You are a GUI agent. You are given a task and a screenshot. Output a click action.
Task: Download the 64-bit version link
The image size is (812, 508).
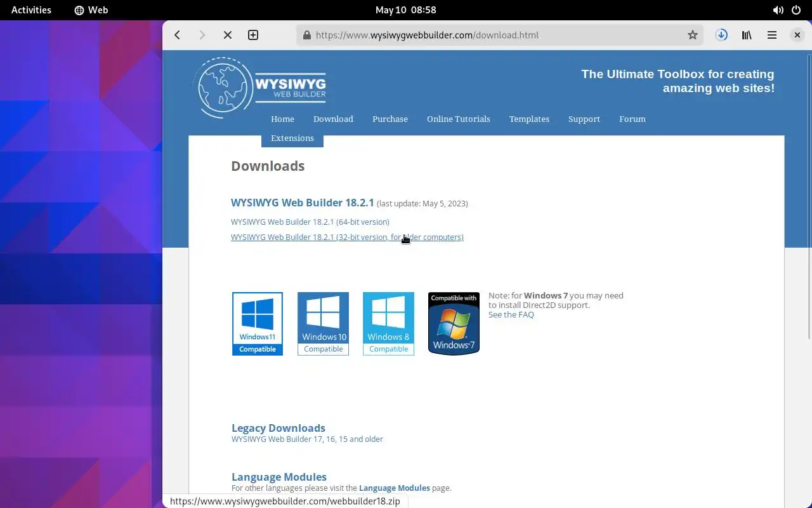[310, 222]
